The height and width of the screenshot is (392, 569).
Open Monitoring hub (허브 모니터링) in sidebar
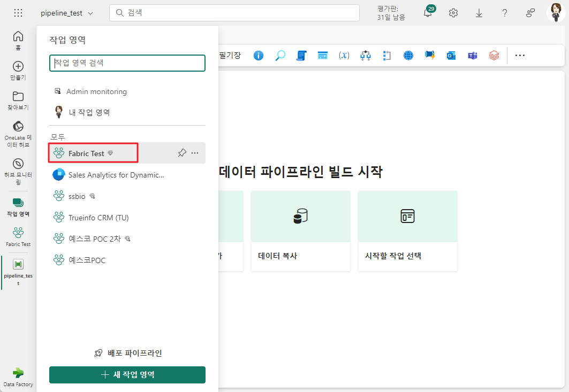[x=18, y=172]
